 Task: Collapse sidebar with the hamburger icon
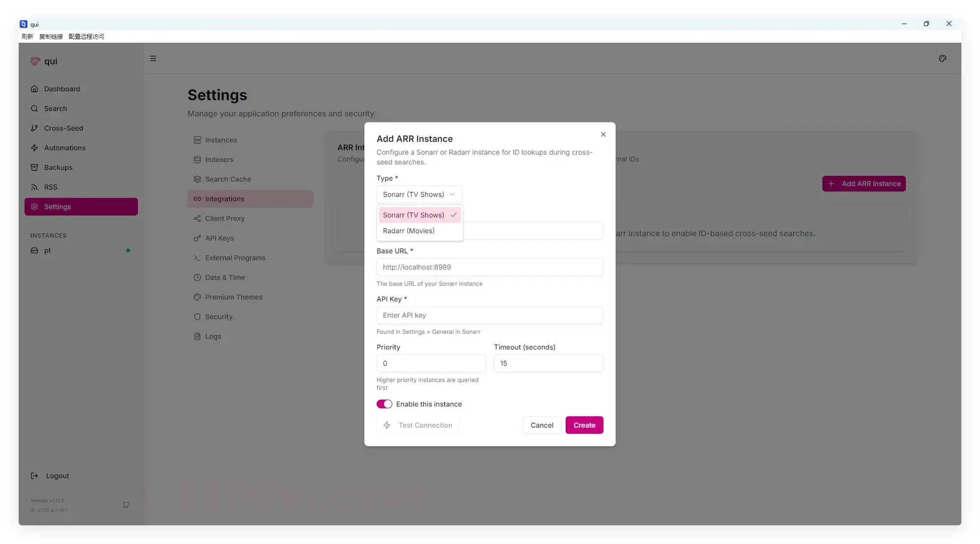point(153,58)
